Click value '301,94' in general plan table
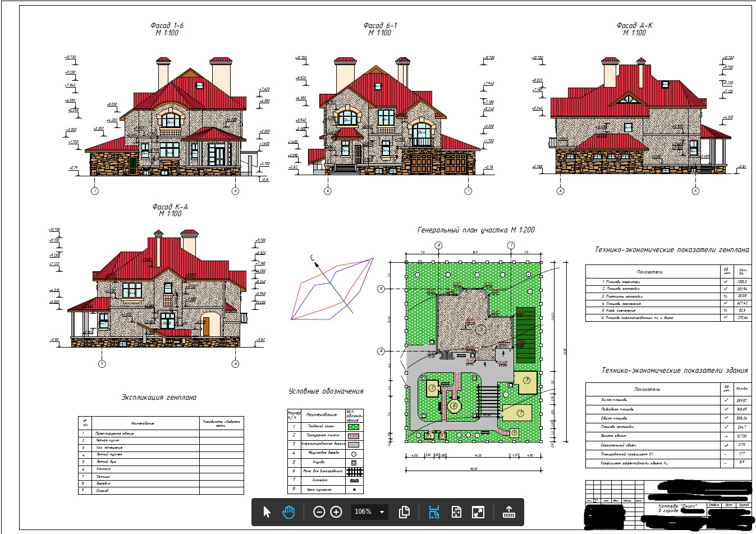756x534 pixels. click(742, 289)
